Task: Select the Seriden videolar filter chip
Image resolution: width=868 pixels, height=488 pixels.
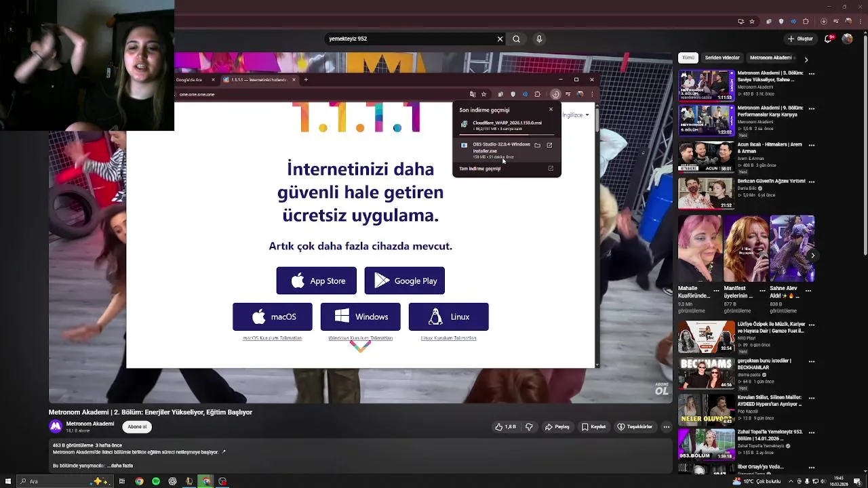Action: click(x=722, y=58)
